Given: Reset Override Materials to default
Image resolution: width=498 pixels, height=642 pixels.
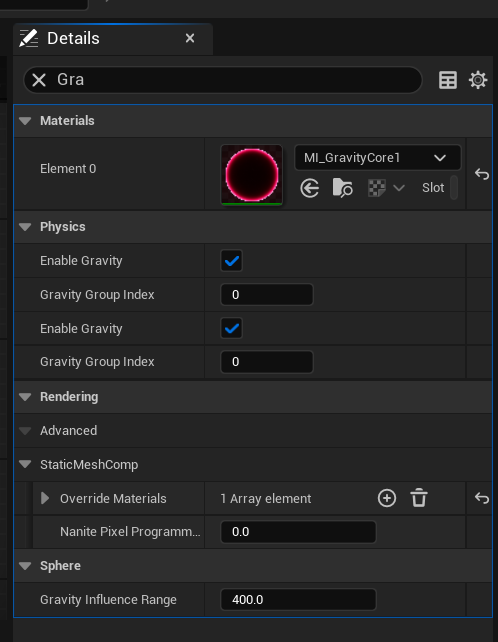Looking at the screenshot, I should pyautogui.click(x=482, y=498).
